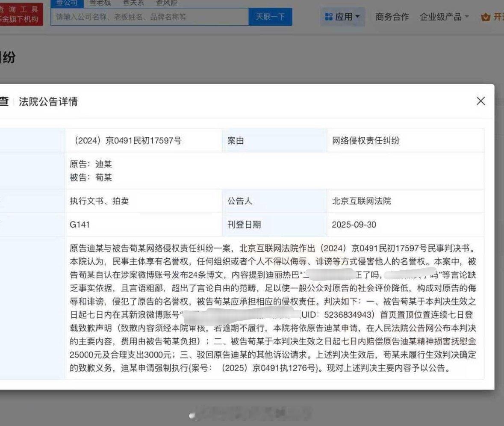Close the 法院公告详情 dialog with the X

[480, 101]
